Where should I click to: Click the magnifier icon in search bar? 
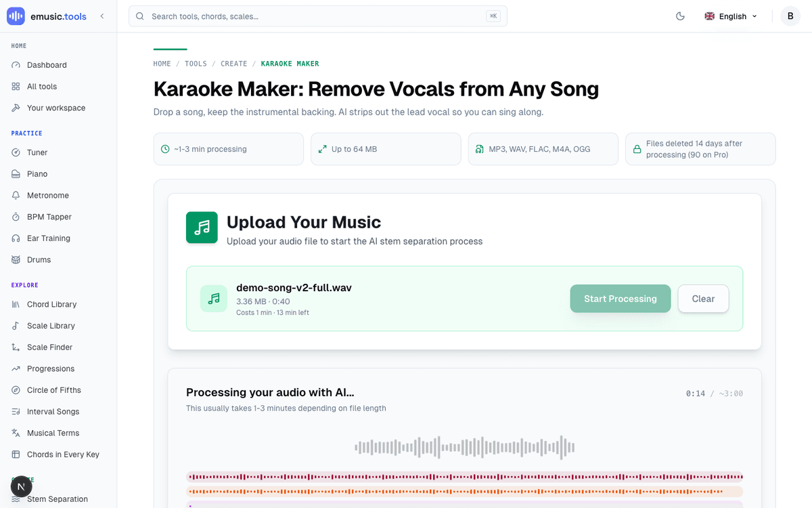(x=140, y=16)
